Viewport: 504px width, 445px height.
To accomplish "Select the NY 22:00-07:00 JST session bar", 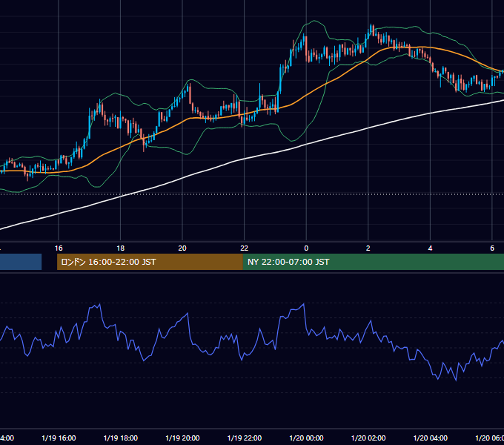I will [x=373, y=262].
